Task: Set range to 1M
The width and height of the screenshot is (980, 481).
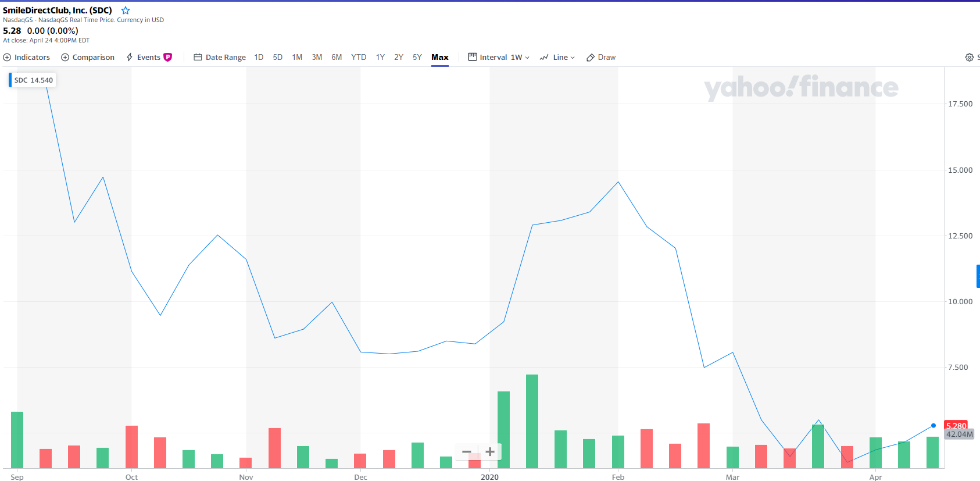Action: [x=297, y=58]
